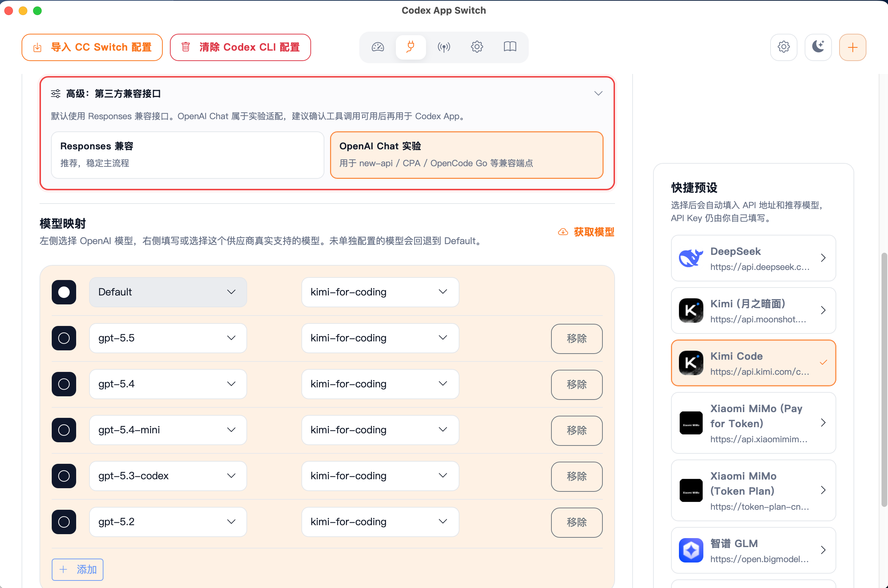The height and width of the screenshot is (588, 888).
Task: Click 移除 for the gpt-5.5 mapping
Action: point(577,339)
